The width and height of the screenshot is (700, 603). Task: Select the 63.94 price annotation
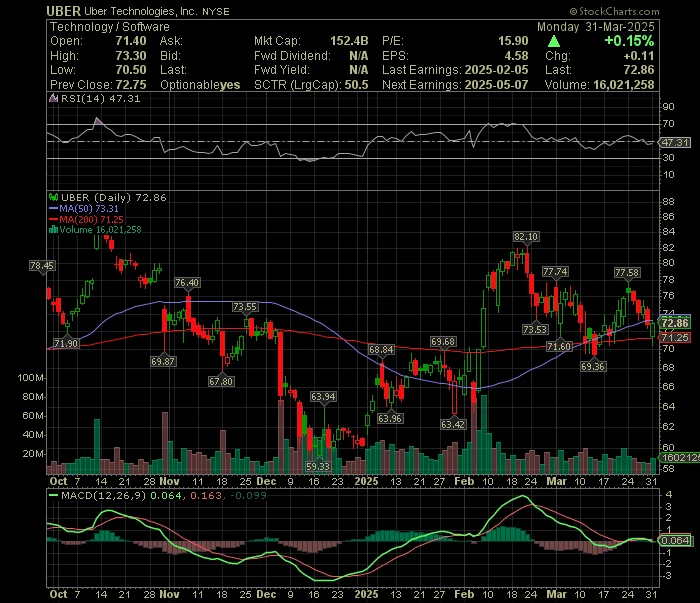323,396
